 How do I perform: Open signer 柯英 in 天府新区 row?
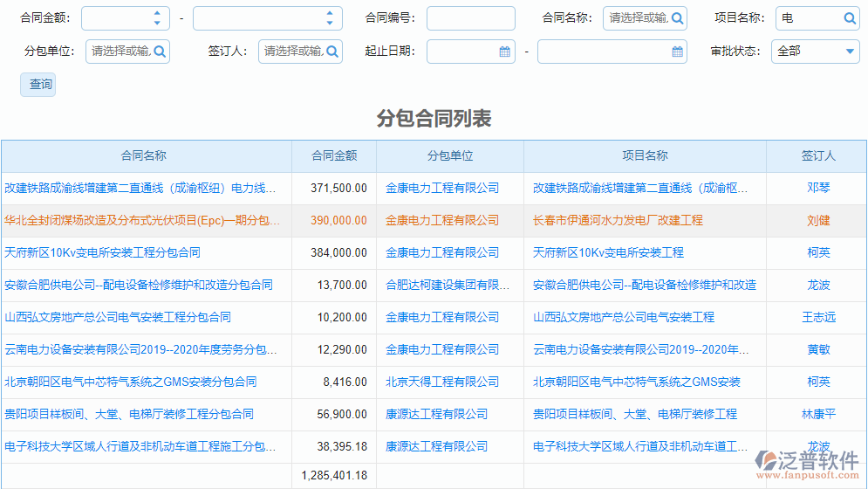tap(818, 253)
